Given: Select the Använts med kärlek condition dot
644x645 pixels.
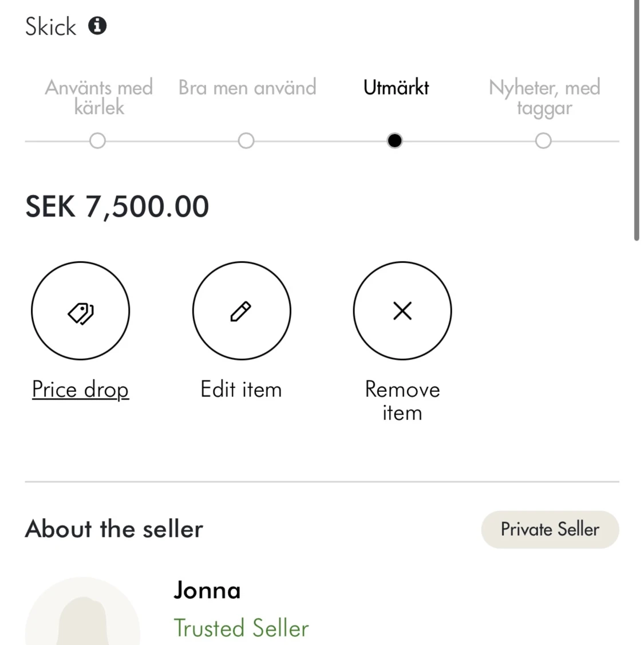Looking at the screenshot, I should (97, 141).
